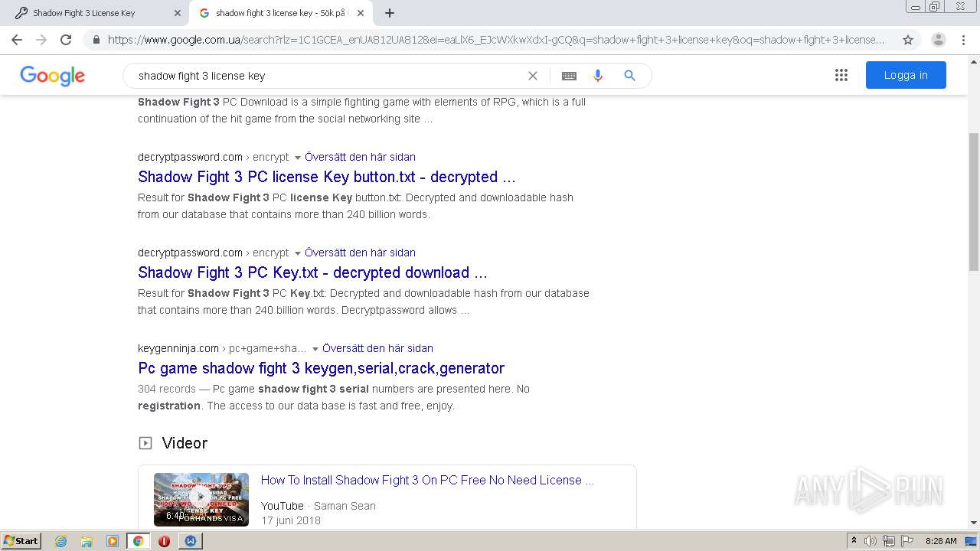Open 'Shadow Fight 3 PC Key.txt' result

(x=312, y=272)
